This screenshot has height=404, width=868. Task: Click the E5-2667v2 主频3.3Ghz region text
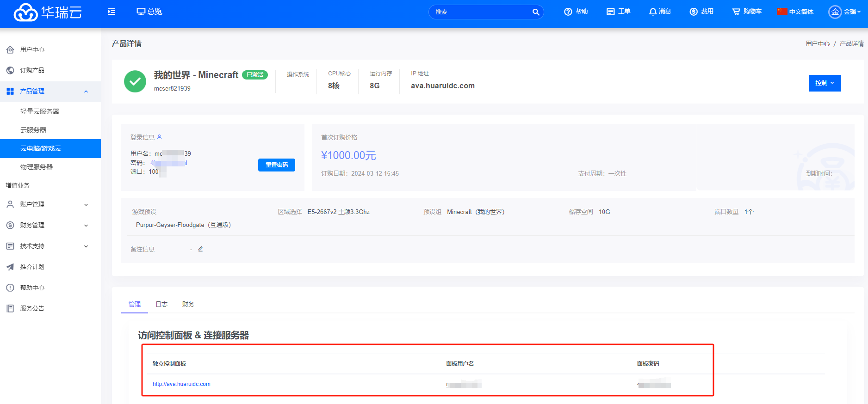tap(339, 212)
